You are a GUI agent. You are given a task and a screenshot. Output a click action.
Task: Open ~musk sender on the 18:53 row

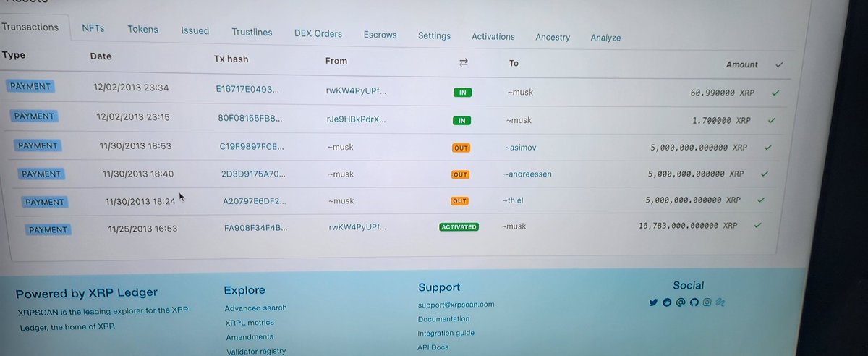click(x=341, y=147)
